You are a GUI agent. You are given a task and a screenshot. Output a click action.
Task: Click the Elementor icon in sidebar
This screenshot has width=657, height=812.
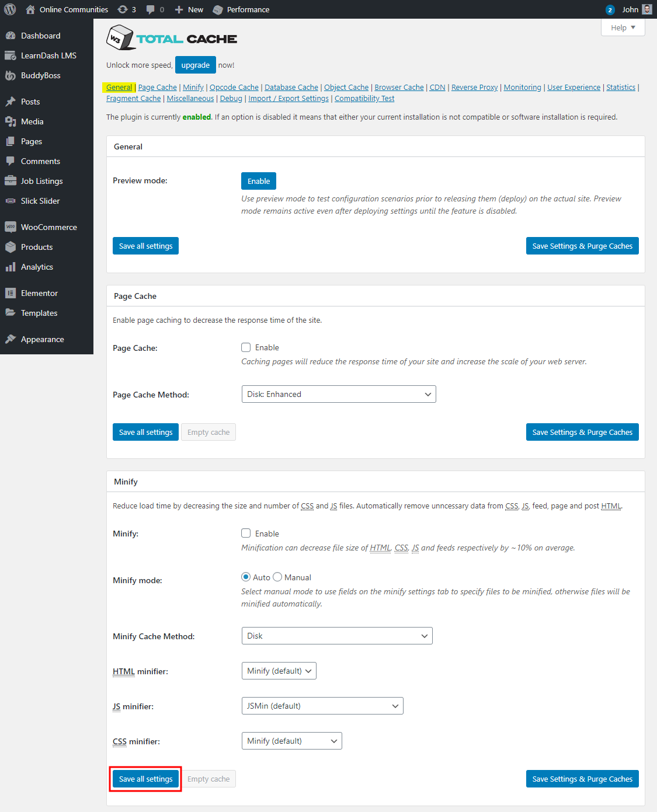coord(11,293)
